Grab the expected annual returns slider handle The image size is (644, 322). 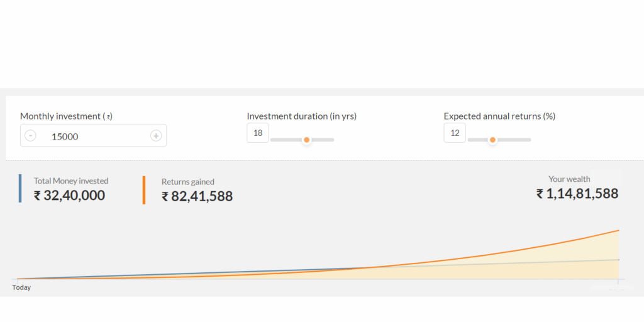coord(492,140)
